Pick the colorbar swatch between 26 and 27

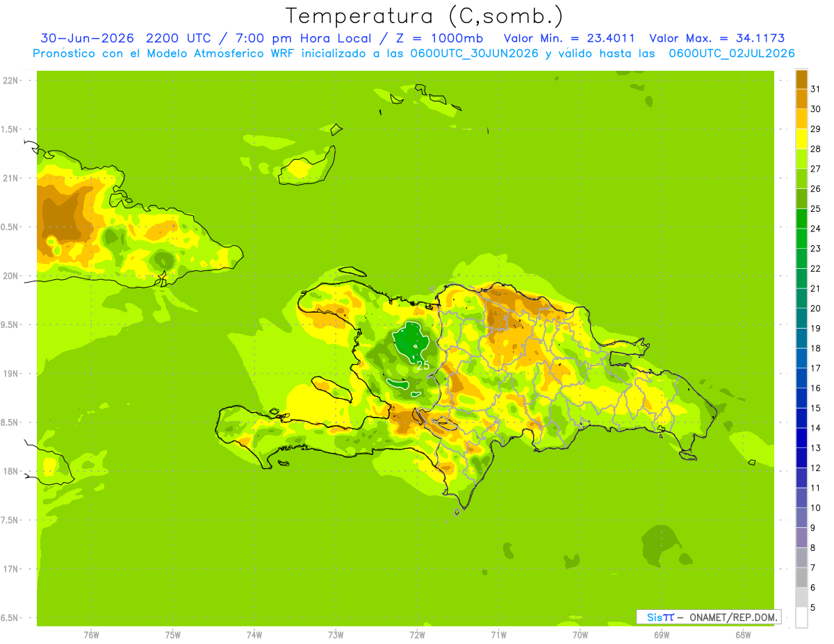tap(801, 179)
